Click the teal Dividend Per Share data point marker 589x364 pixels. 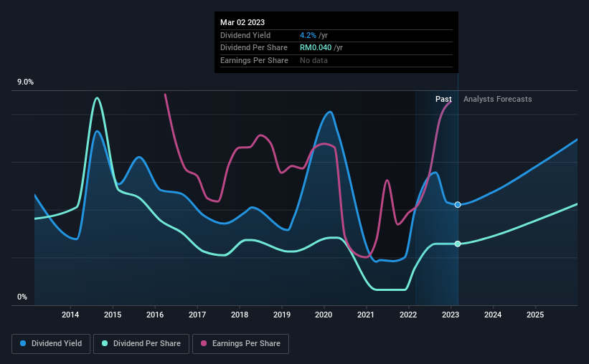click(x=458, y=244)
